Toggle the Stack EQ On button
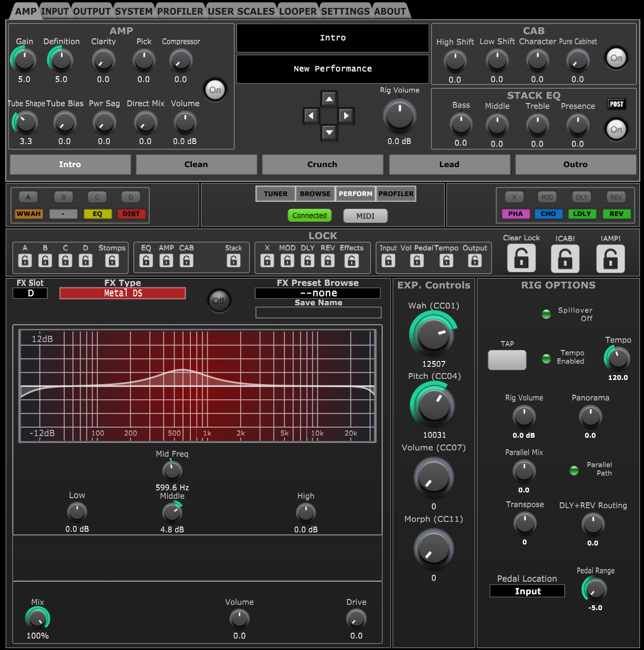Screen dimensions: 644x650 tap(616, 129)
